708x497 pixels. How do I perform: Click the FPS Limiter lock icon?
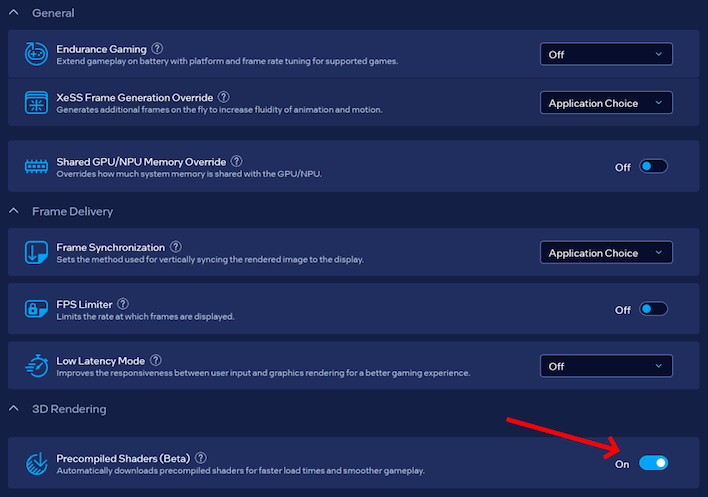tap(37, 309)
